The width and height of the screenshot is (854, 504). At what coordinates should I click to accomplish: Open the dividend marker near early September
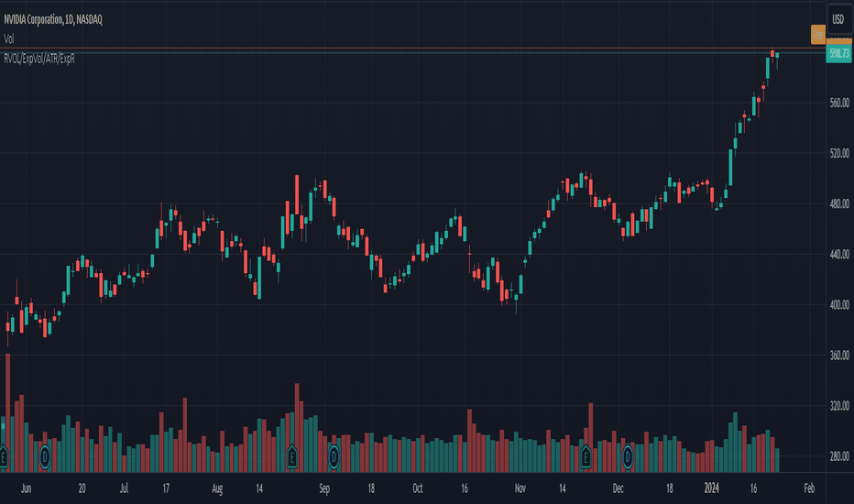point(334,456)
